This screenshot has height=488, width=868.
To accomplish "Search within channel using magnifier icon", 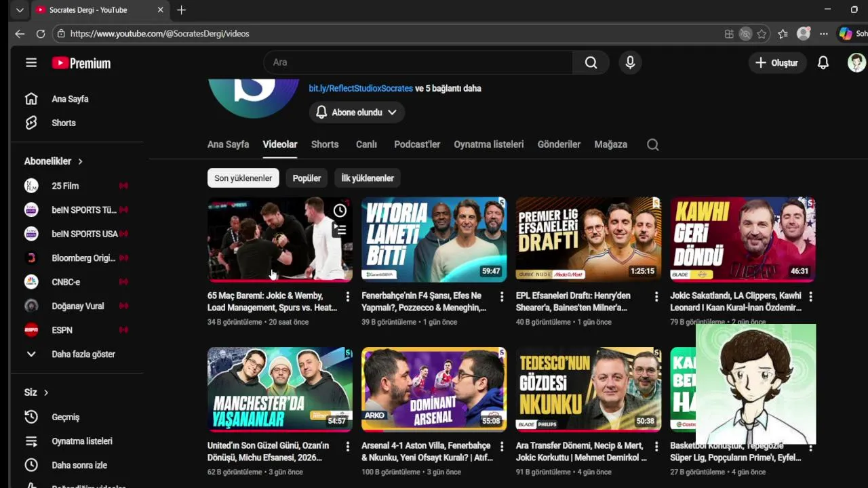I will pyautogui.click(x=652, y=144).
